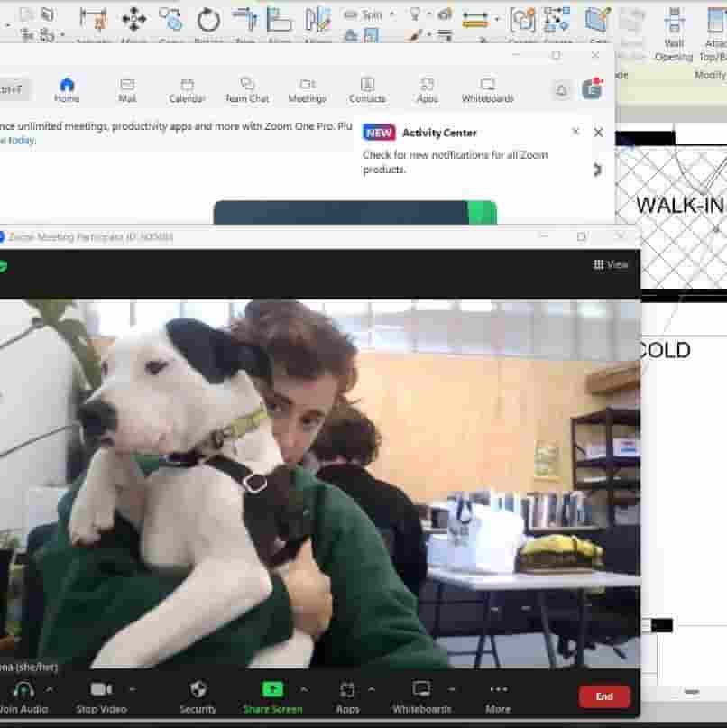The image size is (727, 728).
Task: Open the Zoom Whiteboards tab
Action: click(x=487, y=90)
